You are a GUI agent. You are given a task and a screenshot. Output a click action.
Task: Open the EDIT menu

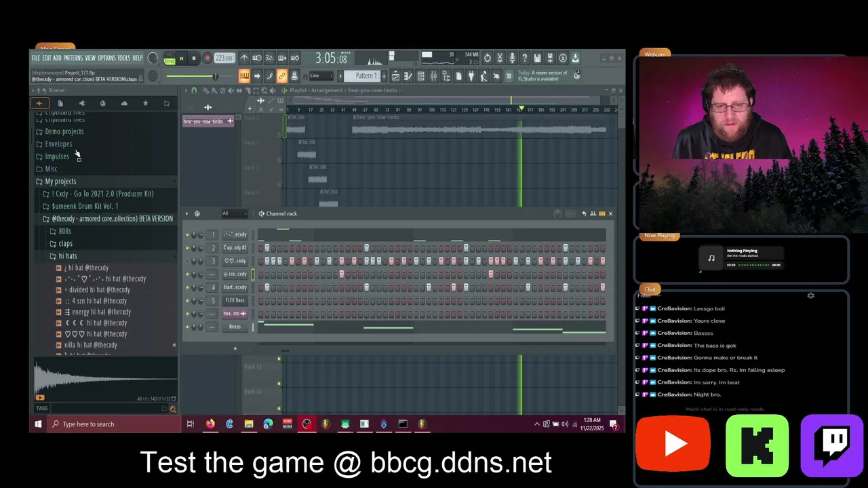point(47,58)
